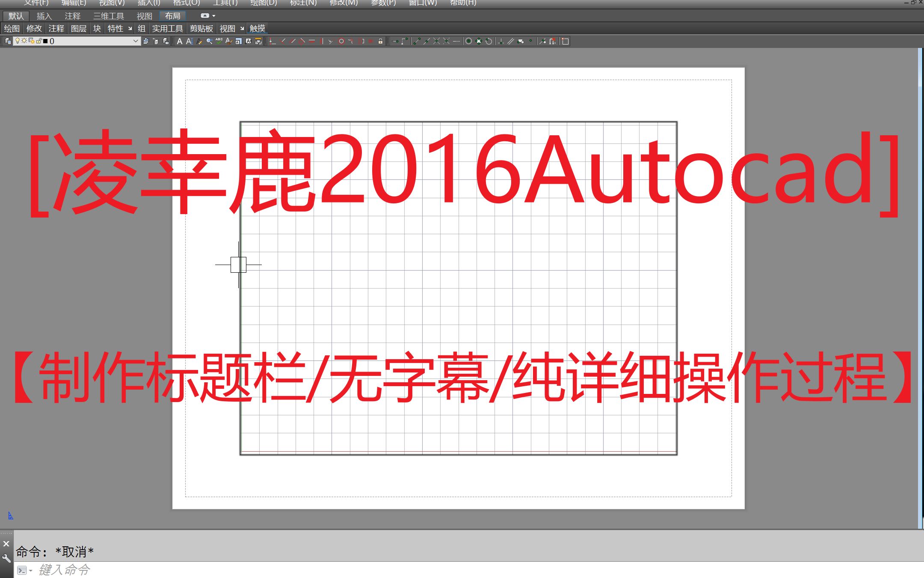This screenshot has width=924, height=578.
Task: Open Object Snap Settings icon
Action: tap(565, 41)
